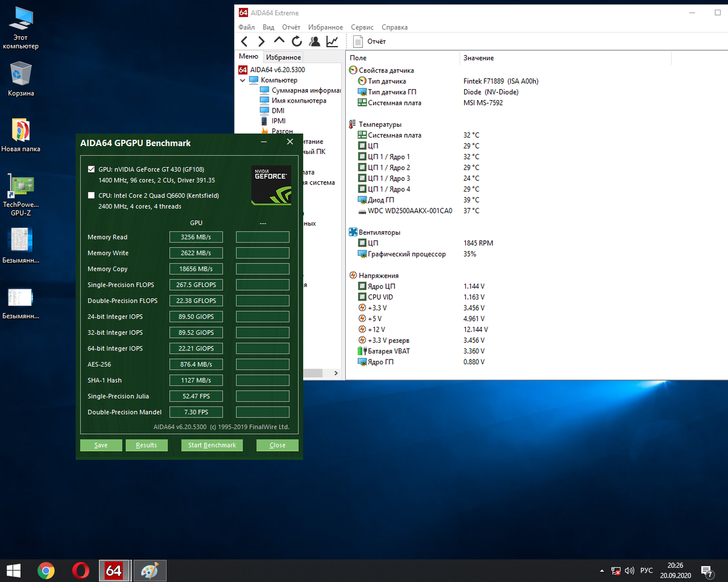Open Корзина recycle bin desktop icon
The image size is (728, 582).
pos(21,79)
